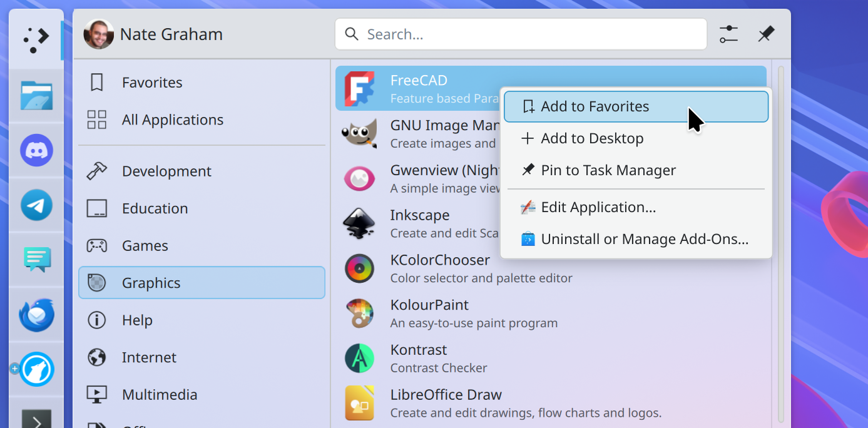
Task: Switch to the All Applications category
Action: point(173,120)
